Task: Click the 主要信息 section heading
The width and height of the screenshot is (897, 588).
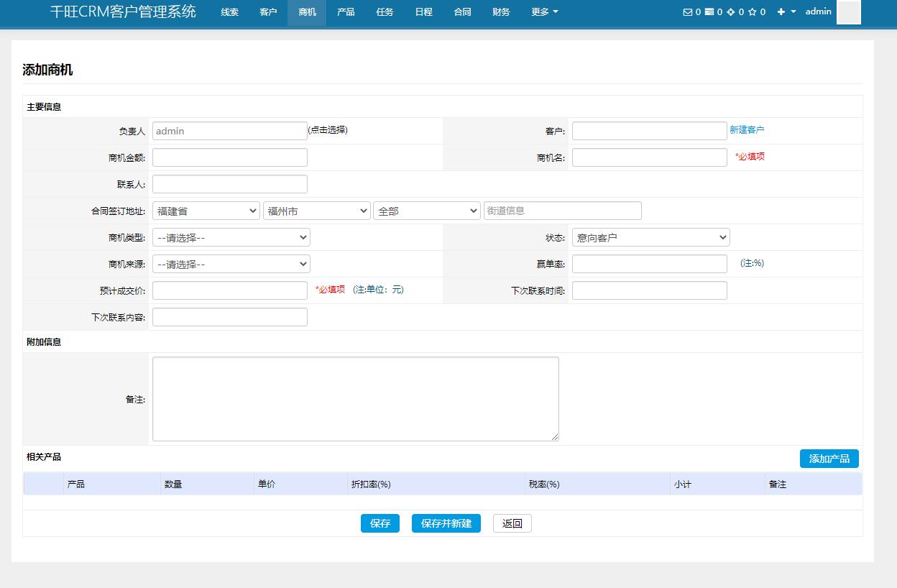Action: point(44,107)
